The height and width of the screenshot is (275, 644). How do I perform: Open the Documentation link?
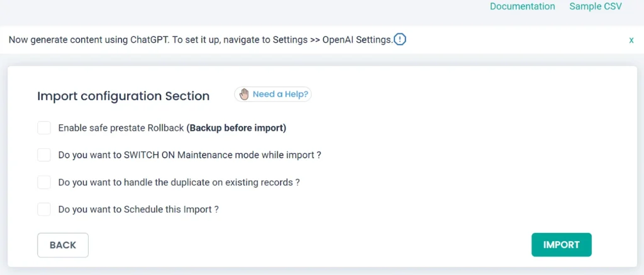523,6
